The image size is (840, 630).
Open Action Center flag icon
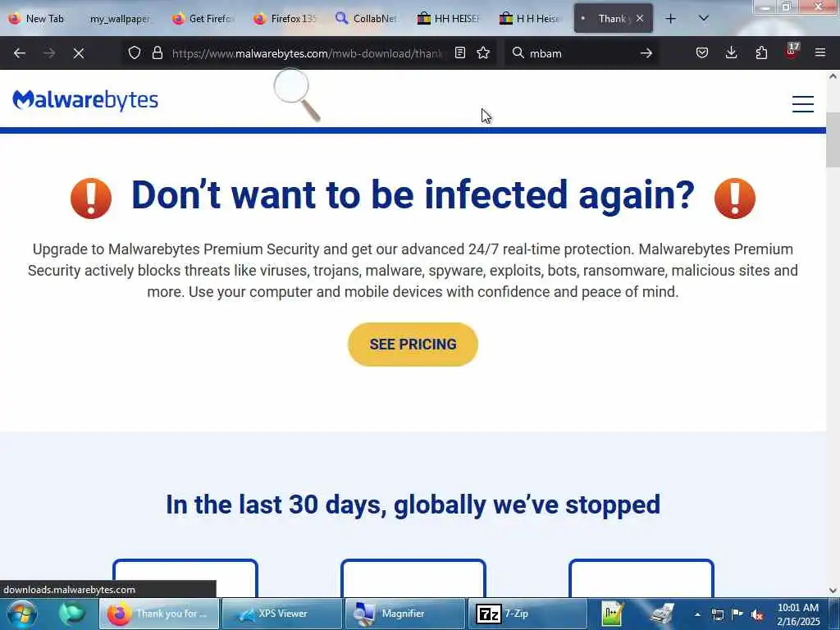[737, 614]
